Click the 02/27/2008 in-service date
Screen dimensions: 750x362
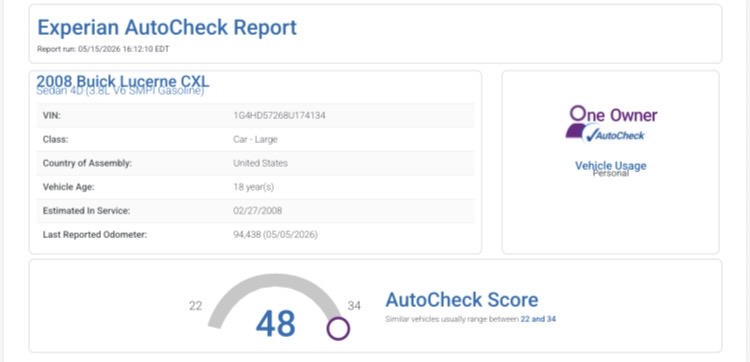pyautogui.click(x=258, y=211)
